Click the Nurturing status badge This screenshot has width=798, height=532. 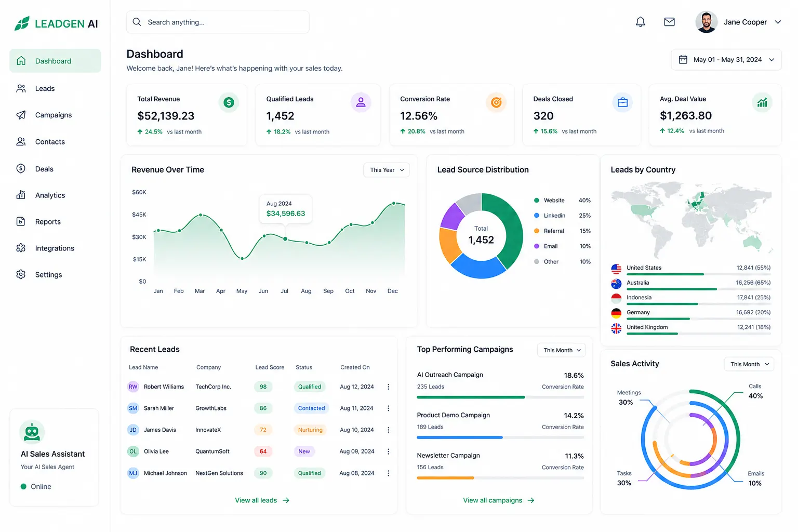pyautogui.click(x=310, y=430)
